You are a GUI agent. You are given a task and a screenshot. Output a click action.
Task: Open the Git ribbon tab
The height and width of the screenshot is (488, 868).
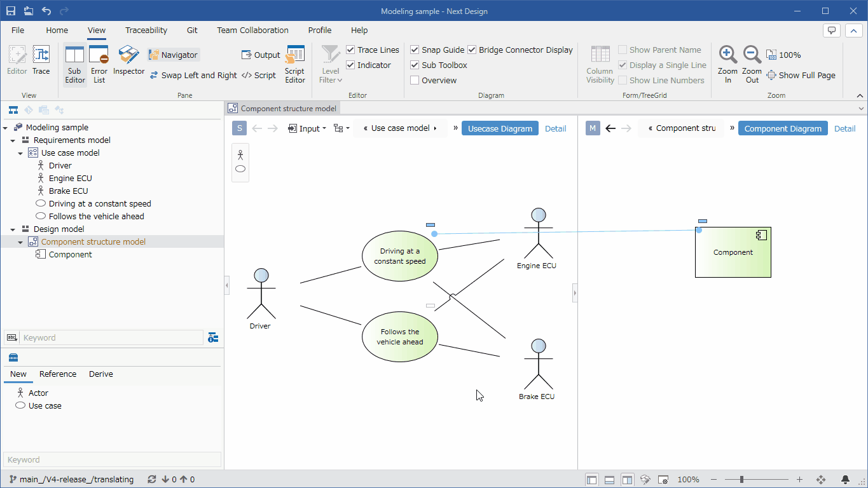pyautogui.click(x=192, y=30)
